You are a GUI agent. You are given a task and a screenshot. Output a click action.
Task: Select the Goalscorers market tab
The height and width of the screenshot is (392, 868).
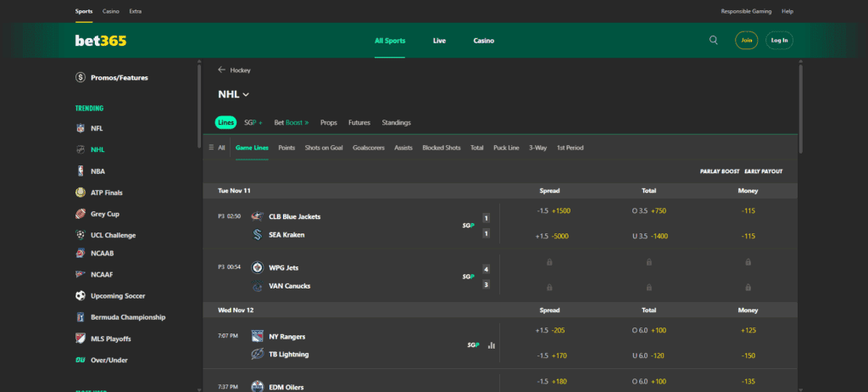tap(369, 148)
